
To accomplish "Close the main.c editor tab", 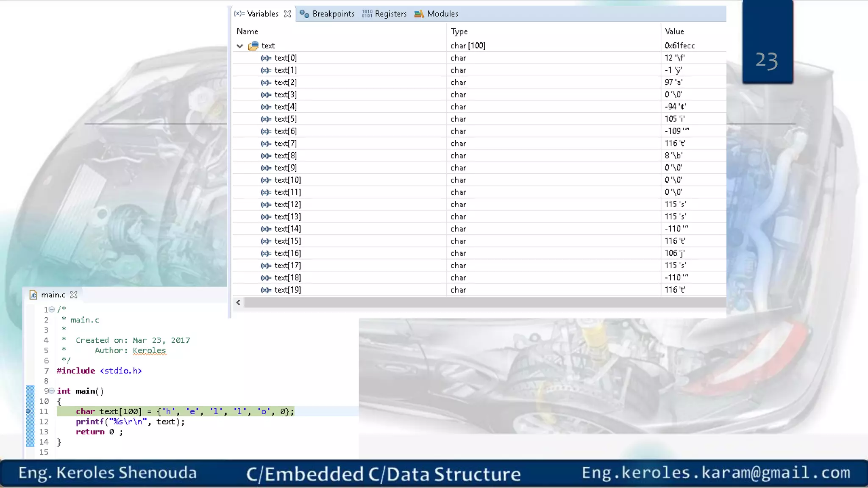I will click(x=74, y=295).
